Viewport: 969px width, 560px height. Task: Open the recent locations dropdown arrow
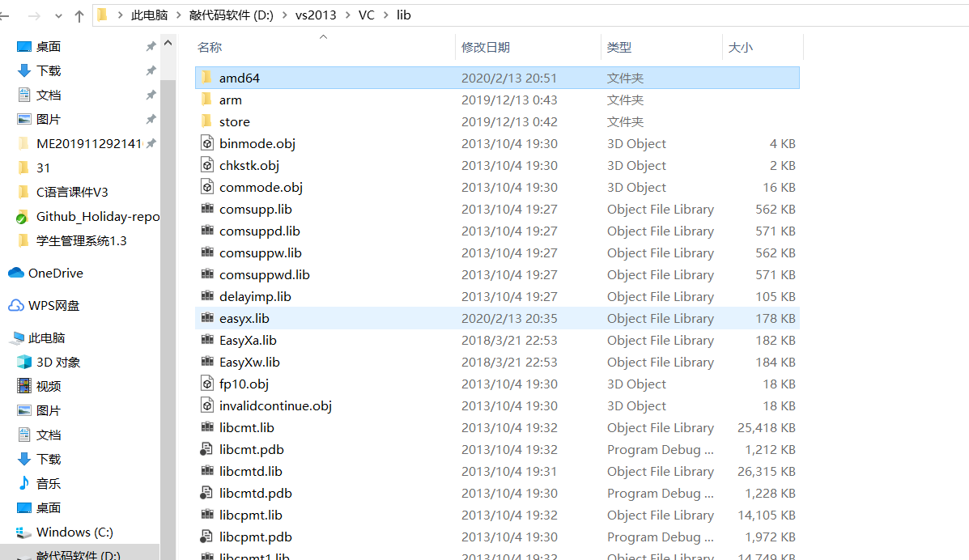(58, 16)
